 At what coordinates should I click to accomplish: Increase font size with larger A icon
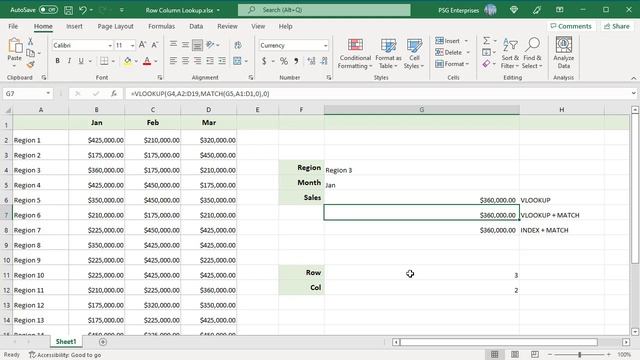[142, 45]
